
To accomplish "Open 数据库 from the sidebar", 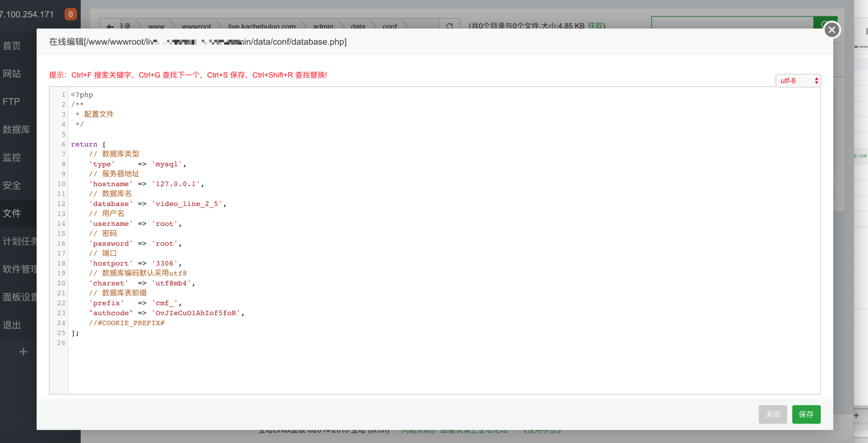I will pyautogui.click(x=16, y=130).
